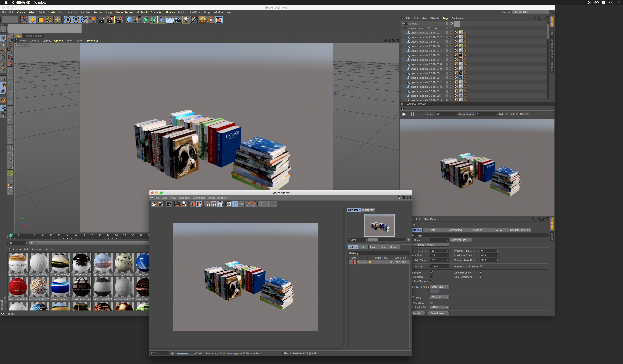Open Edit Render Settings clapperboard icon
Viewport: 623px width, 364px height.
pos(119,20)
